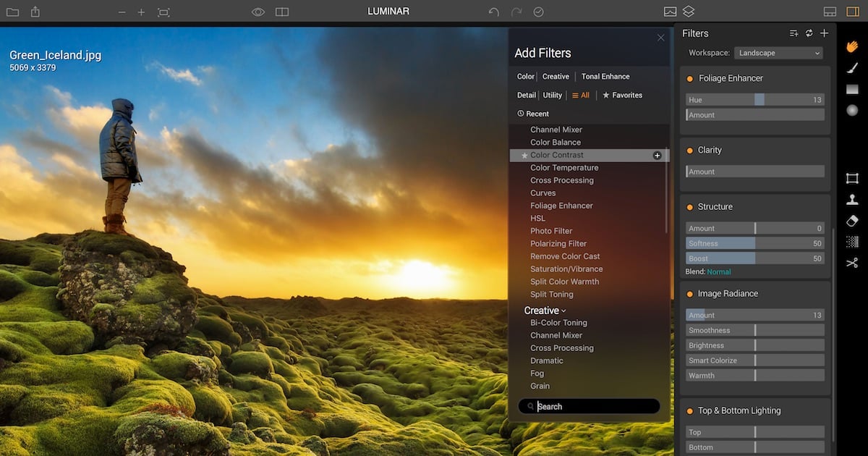Select the Crop tool
This screenshot has width=868, height=456.
point(852,178)
